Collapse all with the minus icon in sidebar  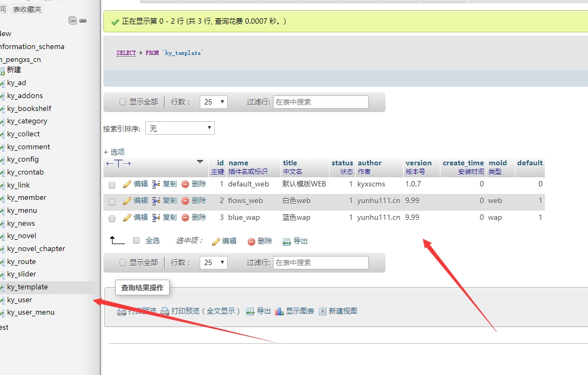[73, 20]
